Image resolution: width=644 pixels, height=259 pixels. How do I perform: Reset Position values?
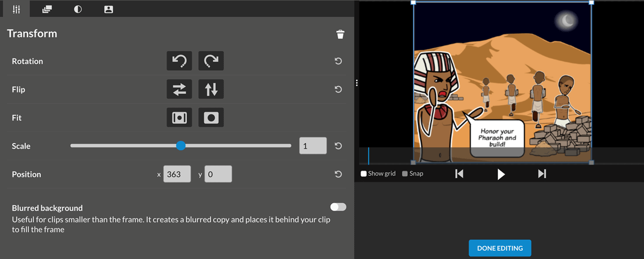tap(338, 174)
